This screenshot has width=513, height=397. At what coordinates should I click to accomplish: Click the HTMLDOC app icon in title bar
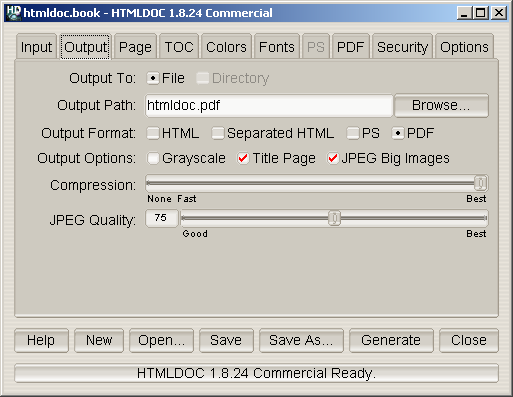[x=14, y=13]
